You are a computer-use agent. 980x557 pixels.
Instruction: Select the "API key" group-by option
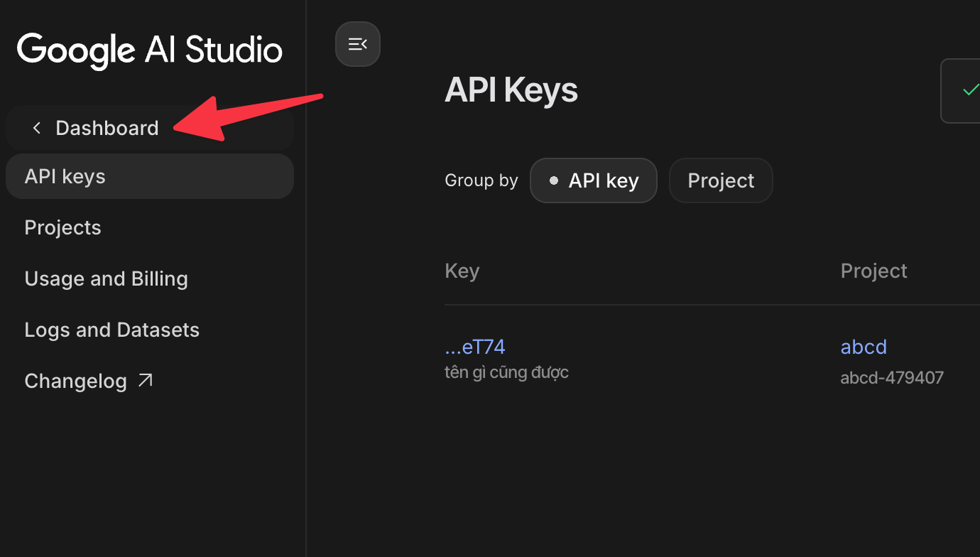pyautogui.click(x=593, y=180)
